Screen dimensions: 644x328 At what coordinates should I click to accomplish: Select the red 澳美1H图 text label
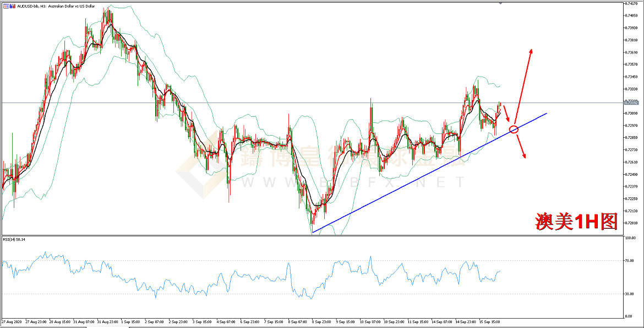tap(576, 221)
